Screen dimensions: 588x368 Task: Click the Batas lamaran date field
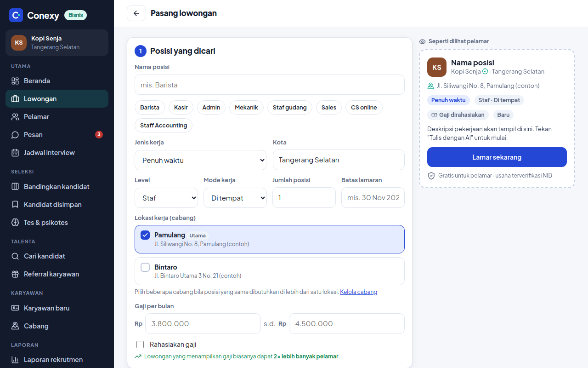(x=373, y=198)
